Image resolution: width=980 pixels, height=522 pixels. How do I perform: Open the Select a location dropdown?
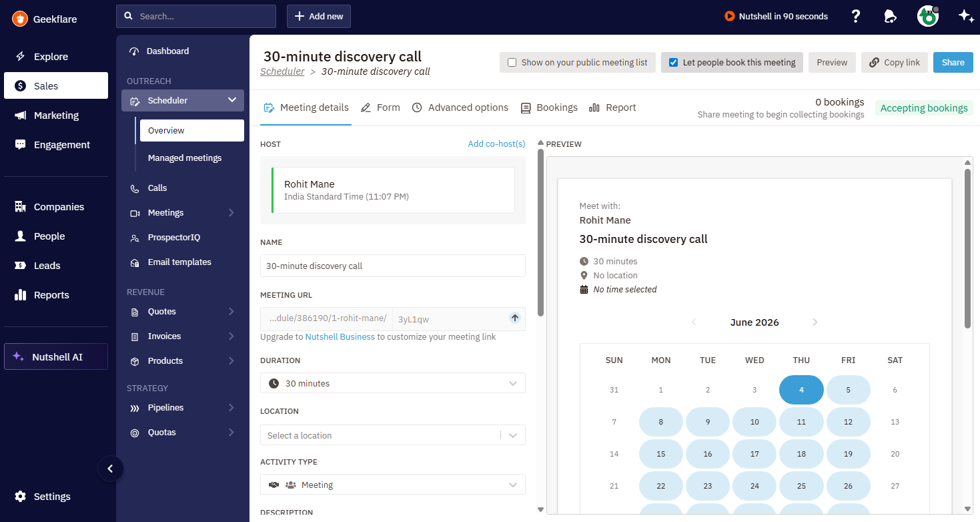(x=393, y=435)
